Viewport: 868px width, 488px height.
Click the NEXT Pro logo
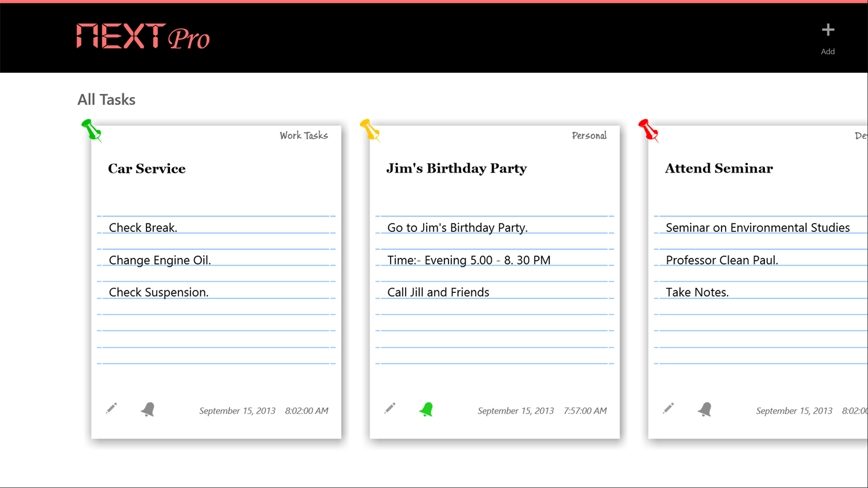[x=143, y=37]
